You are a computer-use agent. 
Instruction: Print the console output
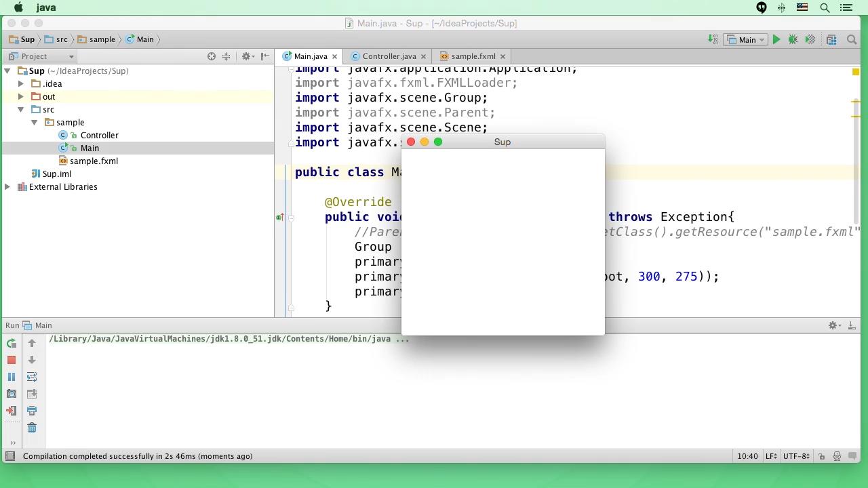coord(32,411)
